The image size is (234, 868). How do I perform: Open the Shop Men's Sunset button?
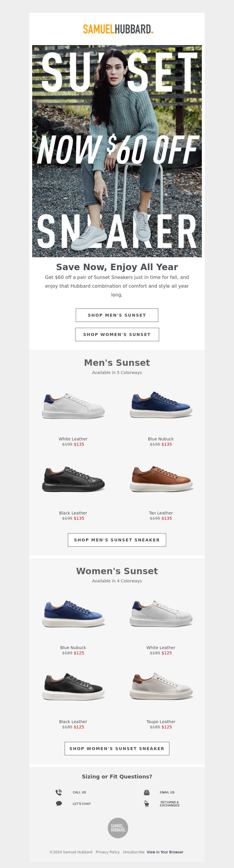click(117, 315)
